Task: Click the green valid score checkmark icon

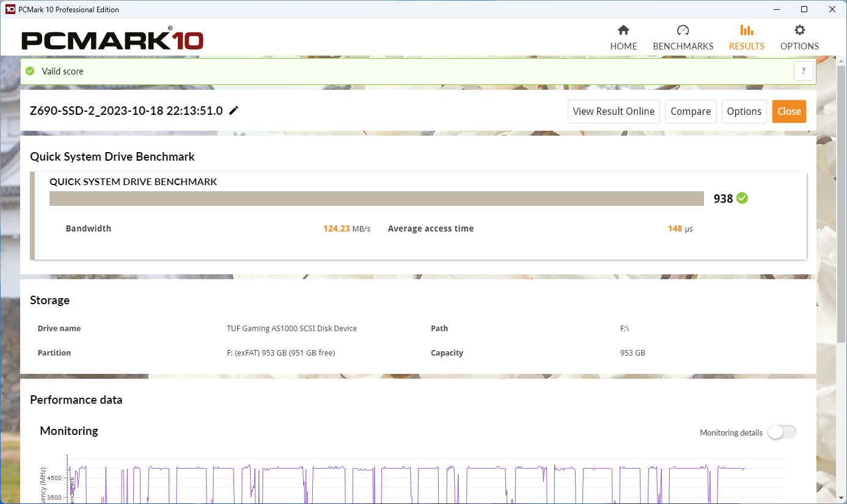Action: point(30,71)
